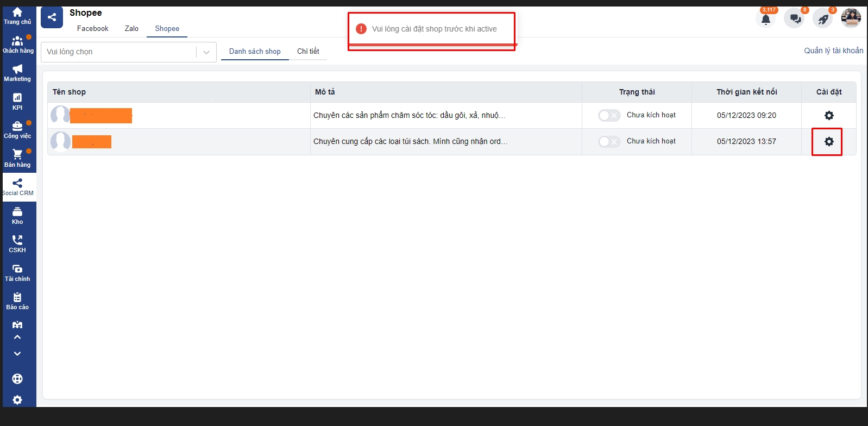Switch to the Facebook tab
The image size is (868, 426).
coord(92,29)
